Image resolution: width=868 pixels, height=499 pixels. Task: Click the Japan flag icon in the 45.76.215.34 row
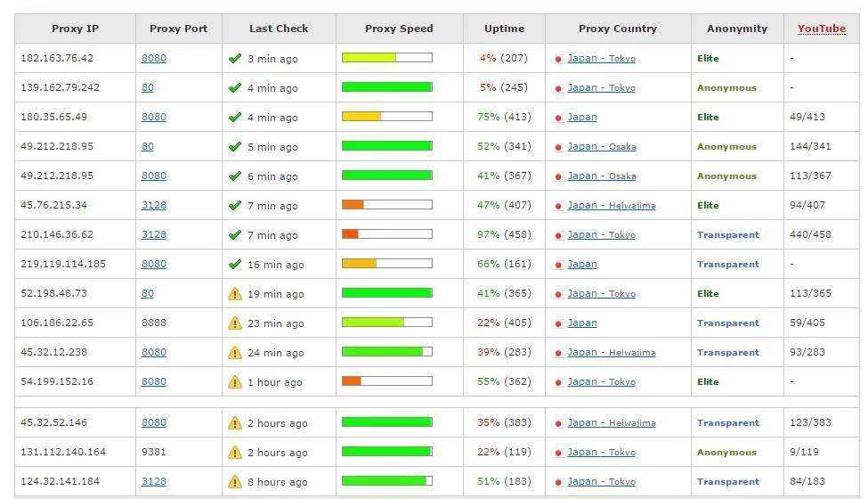point(558,206)
